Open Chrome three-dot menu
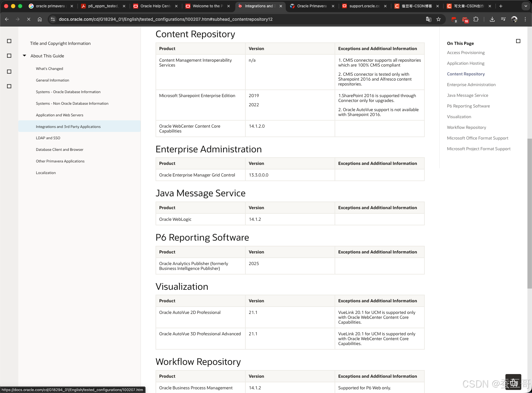The image size is (532, 393). [525, 19]
